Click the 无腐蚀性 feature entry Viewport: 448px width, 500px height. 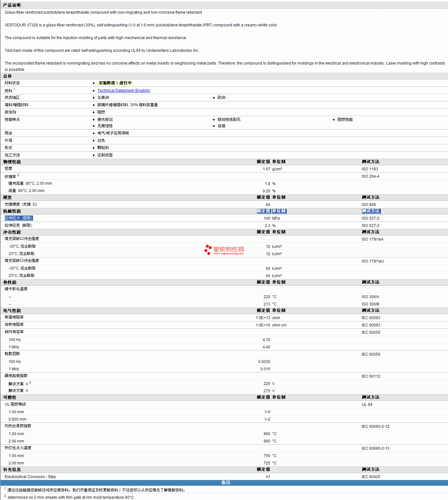coord(105,126)
